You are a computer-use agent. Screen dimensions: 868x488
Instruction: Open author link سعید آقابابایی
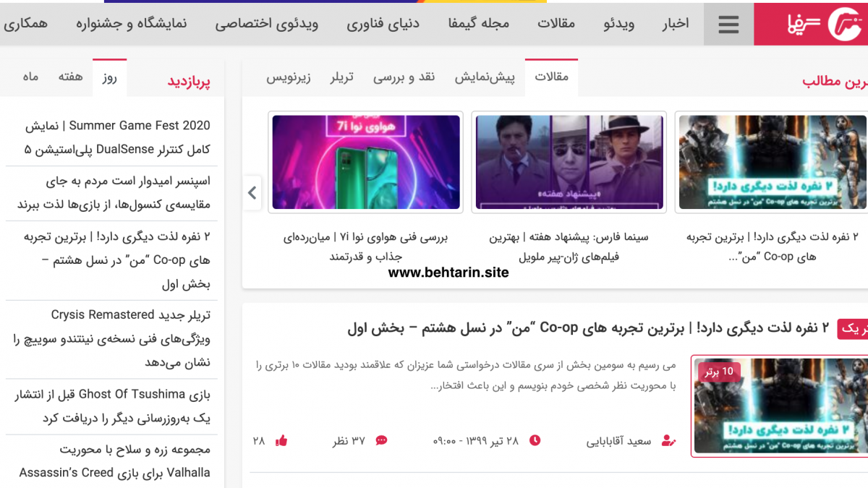click(619, 440)
